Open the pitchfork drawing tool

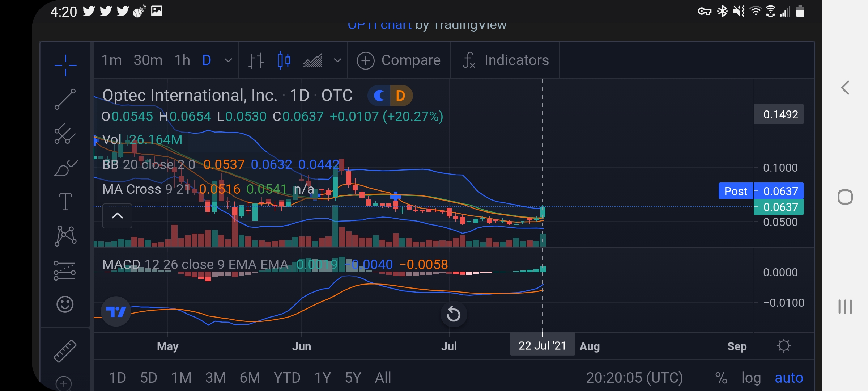tap(65, 134)
